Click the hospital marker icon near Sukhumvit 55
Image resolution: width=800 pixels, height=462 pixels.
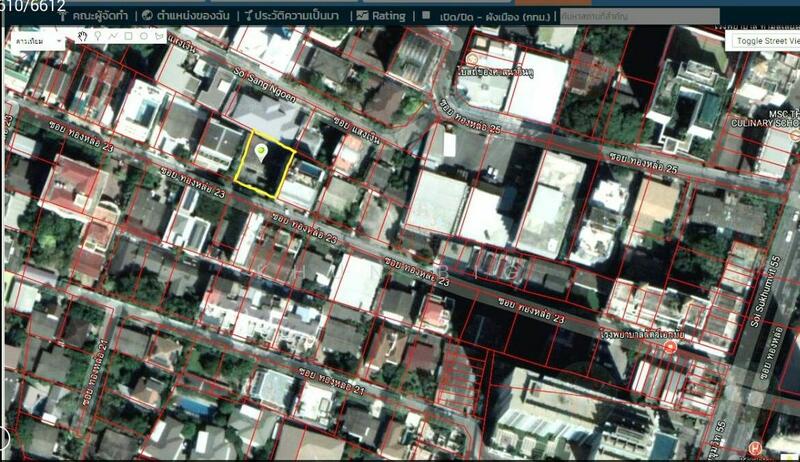tap(669, 346)
